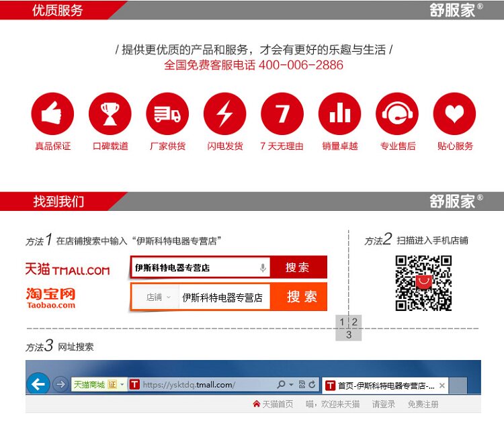Click the 请登录 link
Image resolution: width=504 pixels, height=448 pixels.
[384, 404]
